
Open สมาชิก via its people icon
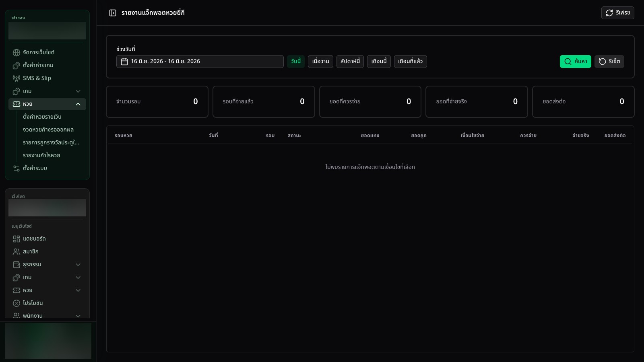pyautogui.click(x=17, y=252)
